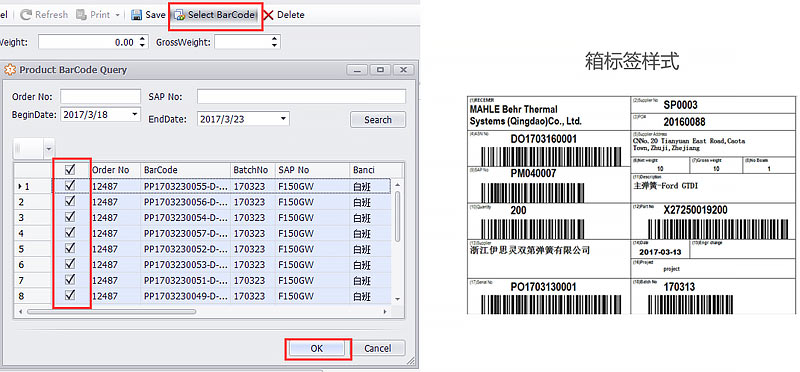Screen dimensions: 800x372
Task: Expand the EndDate date picker dropdown
Action: click(x=284, y=119)
